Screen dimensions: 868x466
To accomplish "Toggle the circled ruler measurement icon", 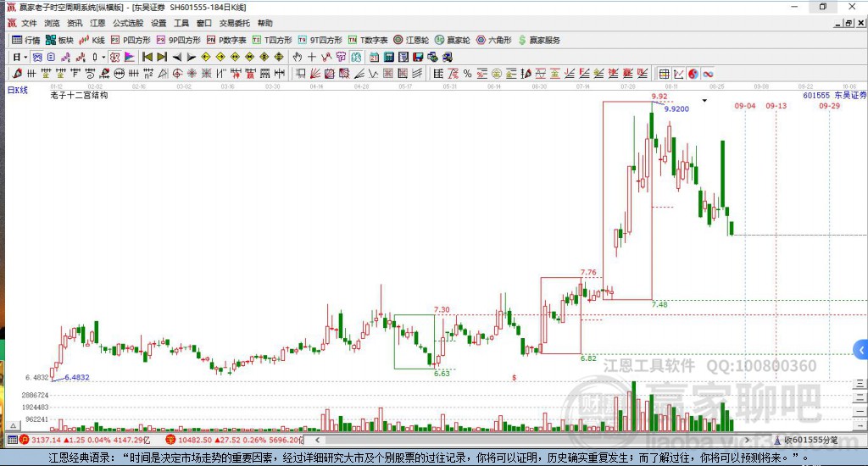I will click(x=119, y=74).
